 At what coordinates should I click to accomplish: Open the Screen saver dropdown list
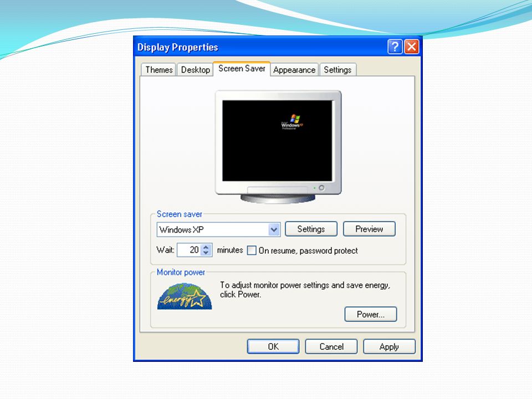[x=274, y=229]
